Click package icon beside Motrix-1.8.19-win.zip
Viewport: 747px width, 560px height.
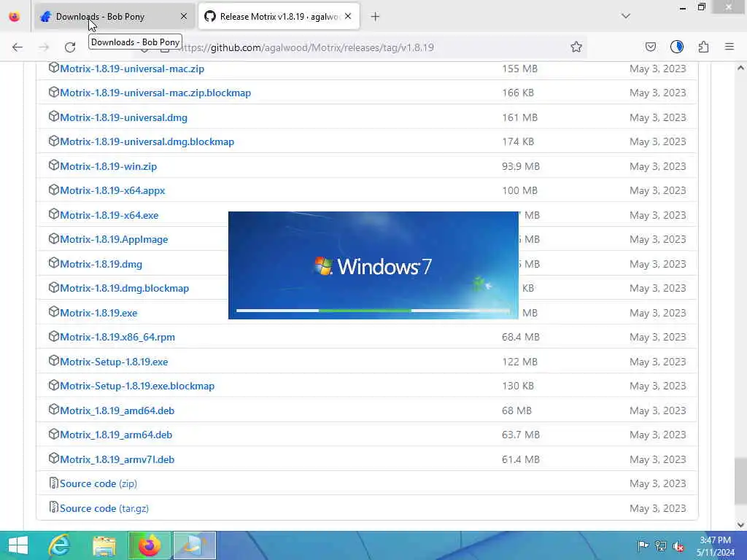click(x=53, y=166)
